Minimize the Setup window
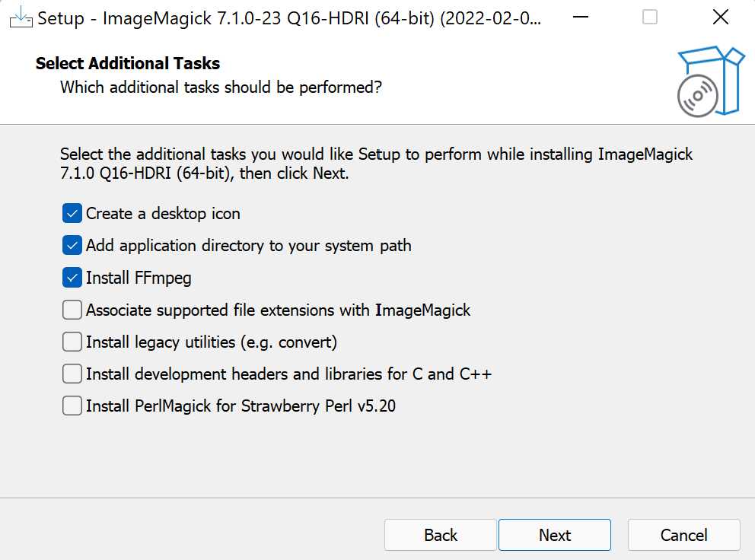The width and height of the screenshot is (755, 560). point(581,17)
